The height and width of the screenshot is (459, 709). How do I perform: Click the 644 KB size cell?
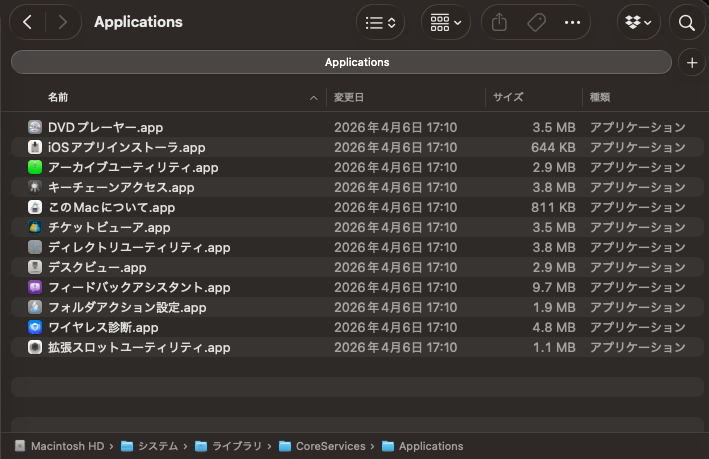click(x=553, y=147)
